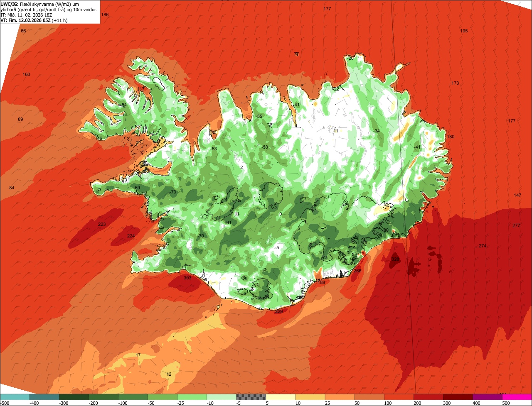Viewport: 532px width, 406px height.
Task: Select the 223 value in the dark red patch
Action: tap(102, 224)
